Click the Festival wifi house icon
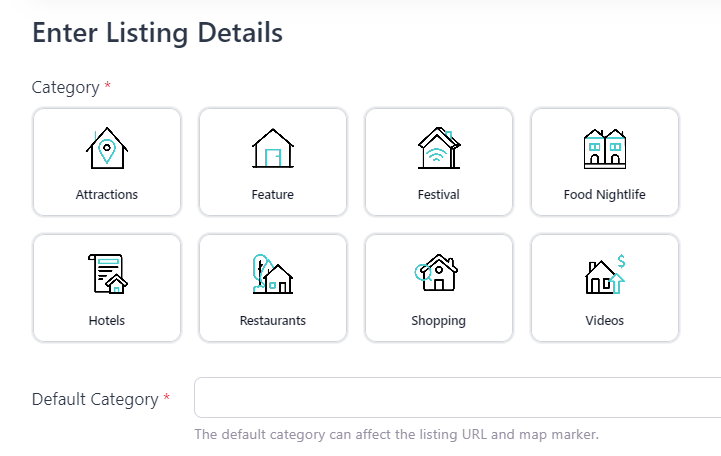This screenshot has height=456, width=721. click(x=439, y=149)
